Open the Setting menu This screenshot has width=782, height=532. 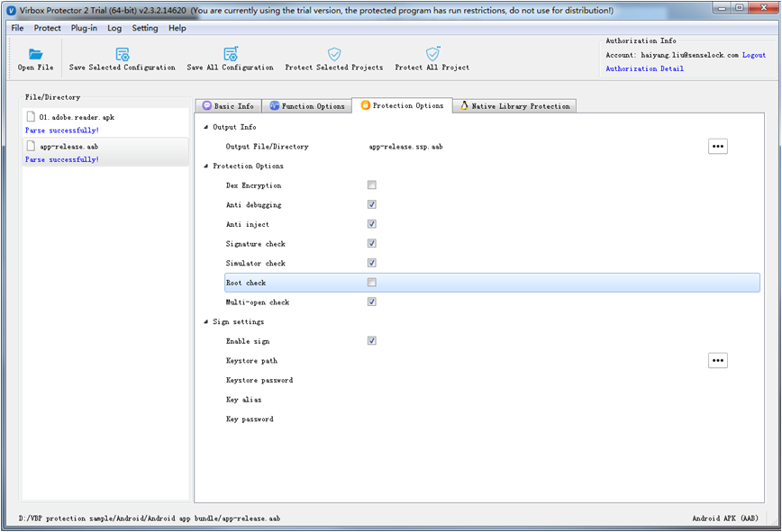click(145, 28)
